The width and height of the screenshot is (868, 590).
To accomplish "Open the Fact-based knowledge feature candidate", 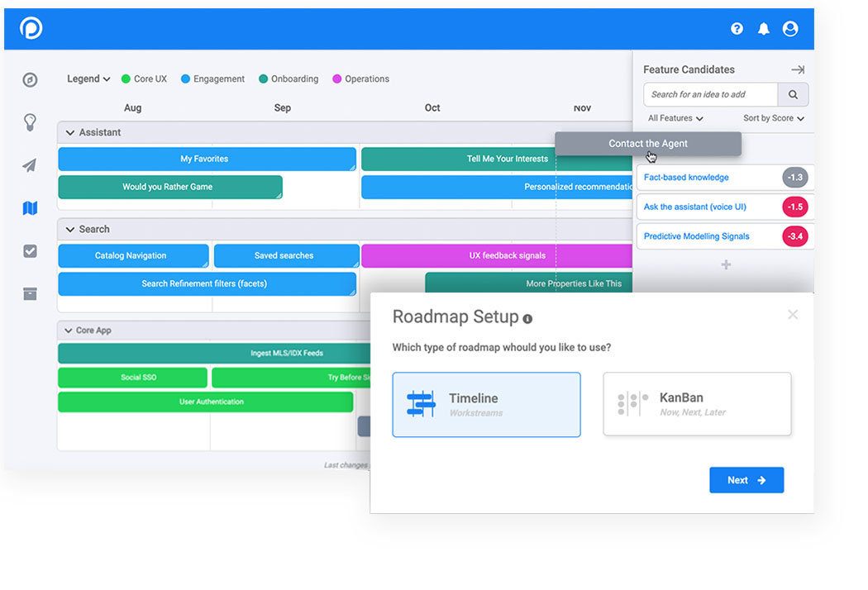I will point(713,177).
